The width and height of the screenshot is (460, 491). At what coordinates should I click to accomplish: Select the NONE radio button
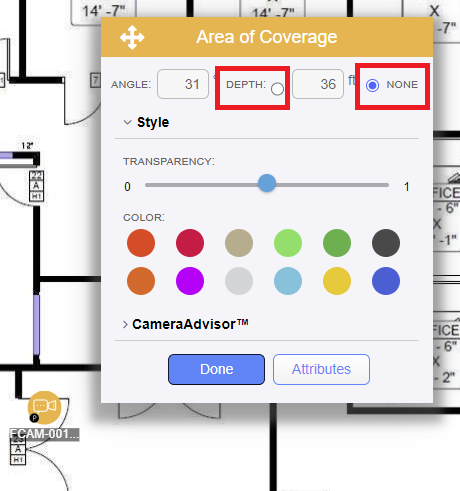(372, 85)
